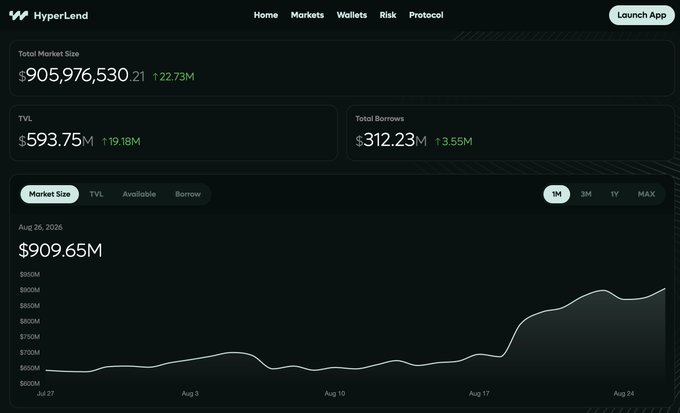Click the $909.65M chart value
The height and width of the screenshot is (413, 680).
click(60, 250)
